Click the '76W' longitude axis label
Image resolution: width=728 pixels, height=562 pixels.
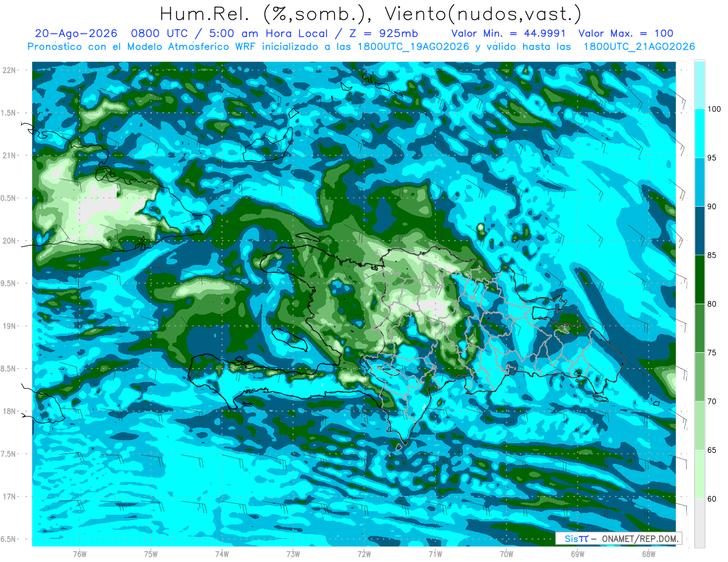pyautogui.click(x=79, y=554)
